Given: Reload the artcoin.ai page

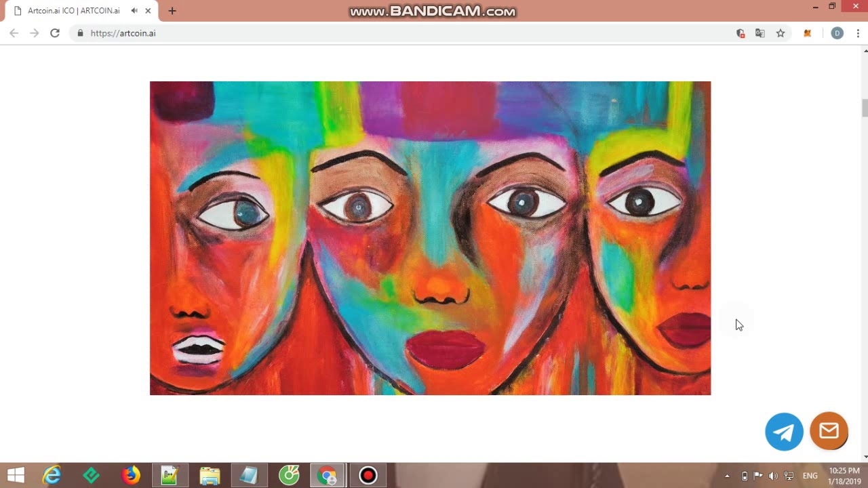Looking at the screenshot, I should [55, 33].
